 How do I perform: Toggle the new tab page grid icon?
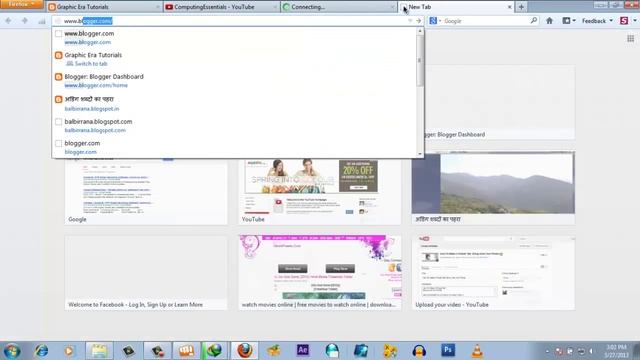coord(631,38)
